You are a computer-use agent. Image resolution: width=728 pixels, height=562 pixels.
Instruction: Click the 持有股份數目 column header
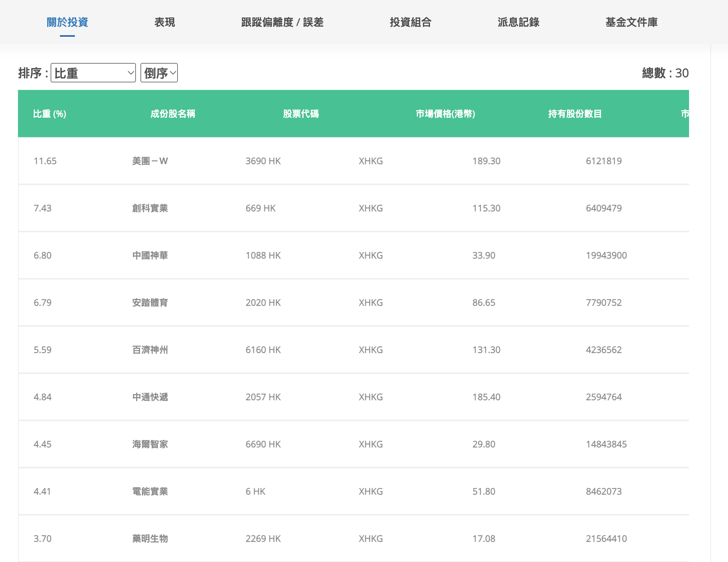(575, 114)
